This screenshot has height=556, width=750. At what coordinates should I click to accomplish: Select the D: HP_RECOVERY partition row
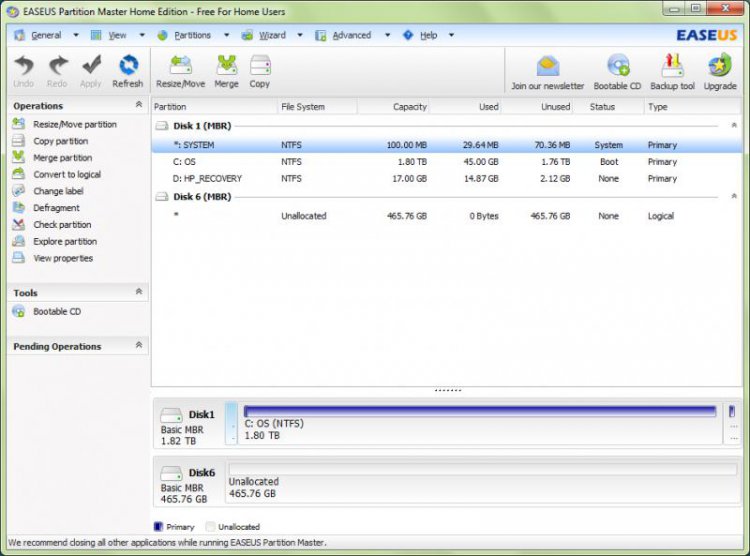coord(447,178)
